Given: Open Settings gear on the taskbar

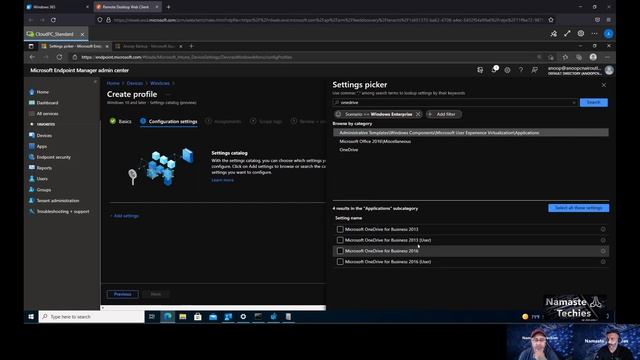Looking at the screenshot, I should 243,317.
